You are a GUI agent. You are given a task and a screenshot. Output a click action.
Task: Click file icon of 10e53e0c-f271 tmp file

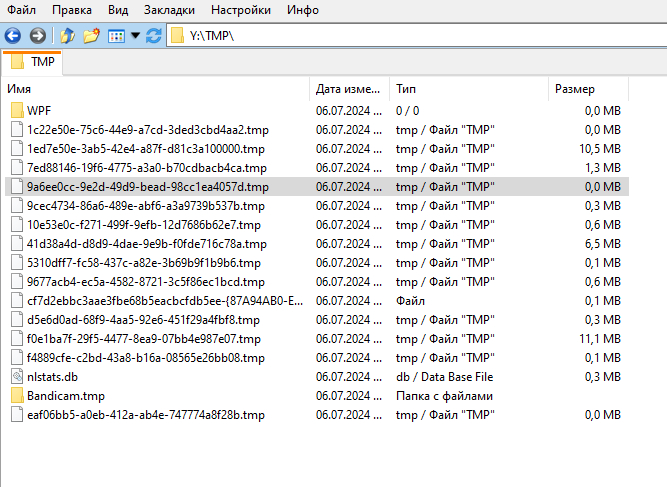(17, 225)
